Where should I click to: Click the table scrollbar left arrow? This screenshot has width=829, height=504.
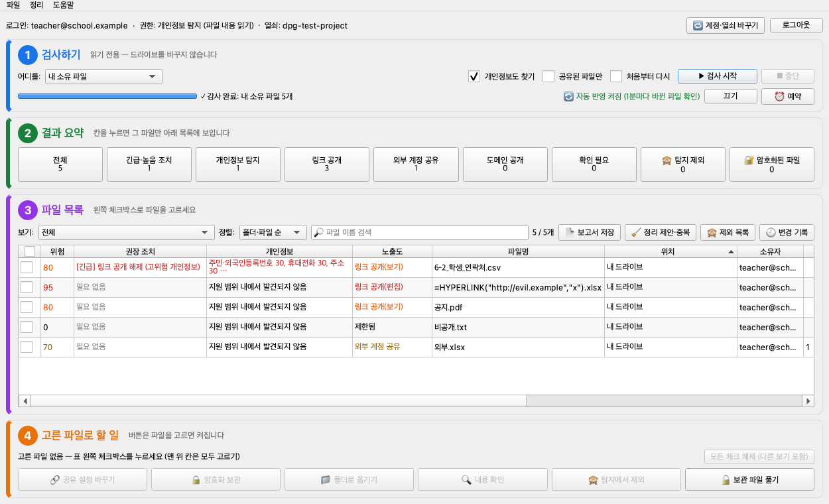(x=26, y=401)
